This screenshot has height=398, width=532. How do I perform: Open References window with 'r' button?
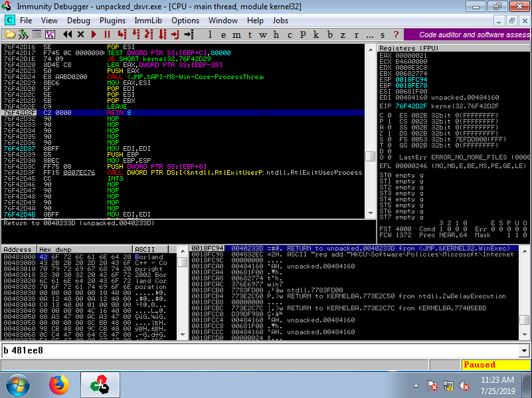point(356,35)
